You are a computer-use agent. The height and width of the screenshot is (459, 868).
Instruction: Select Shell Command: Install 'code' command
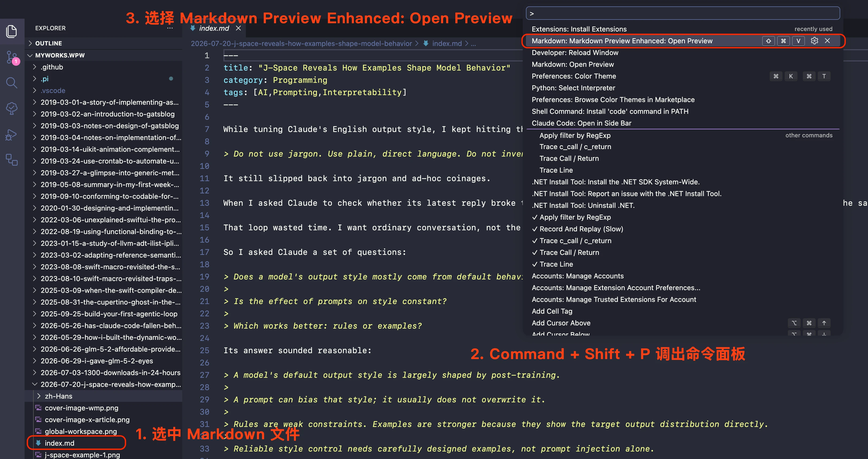point(683,111)
